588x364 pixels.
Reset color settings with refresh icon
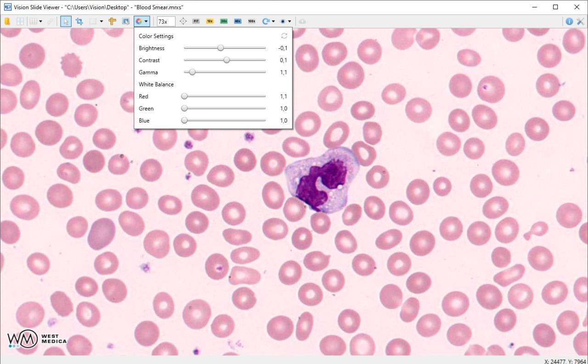(x=284, y=36)
